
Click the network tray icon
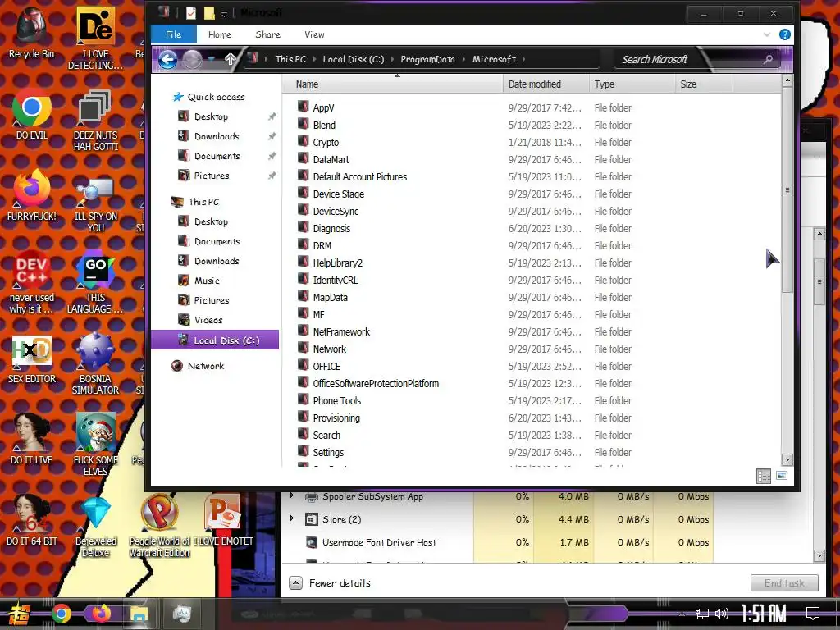click(702, 614)
